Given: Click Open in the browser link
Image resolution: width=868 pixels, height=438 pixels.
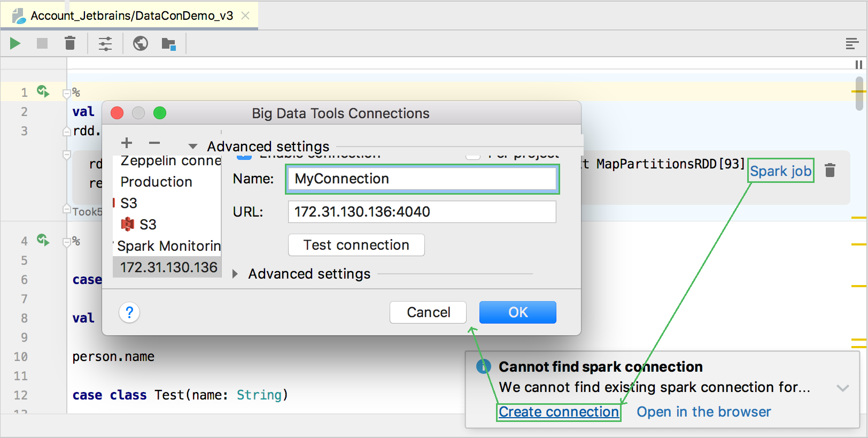Looking at the screenshot, I should [704, 412].
